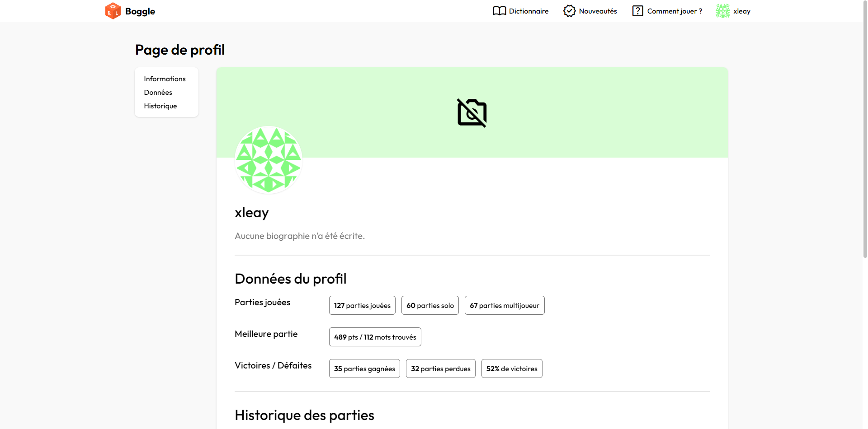Click the question mark help icon

[637, 11]
